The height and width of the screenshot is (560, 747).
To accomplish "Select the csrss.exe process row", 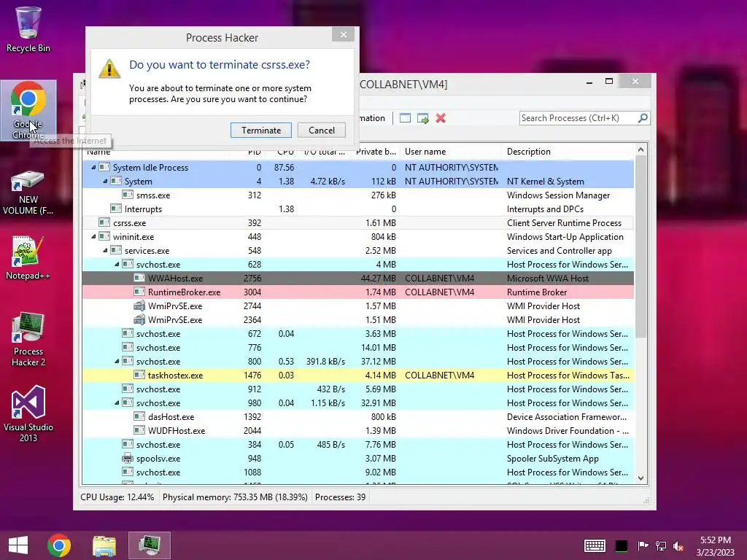I will (x=357, y=223).
